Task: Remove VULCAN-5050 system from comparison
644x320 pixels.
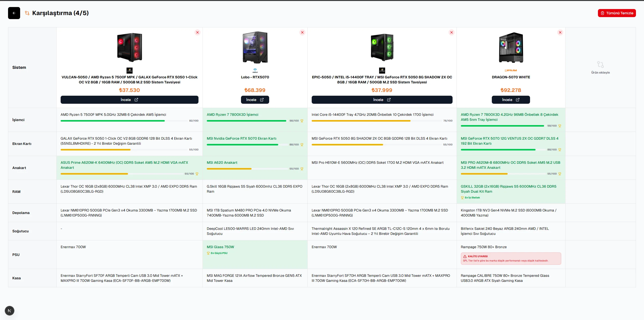Action: [x=197, y=32]
